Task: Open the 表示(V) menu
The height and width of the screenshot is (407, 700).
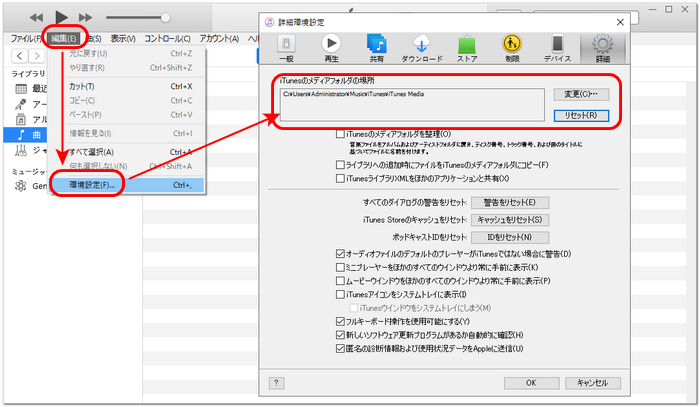Action: pyautogui.click(x=123, y=39)
